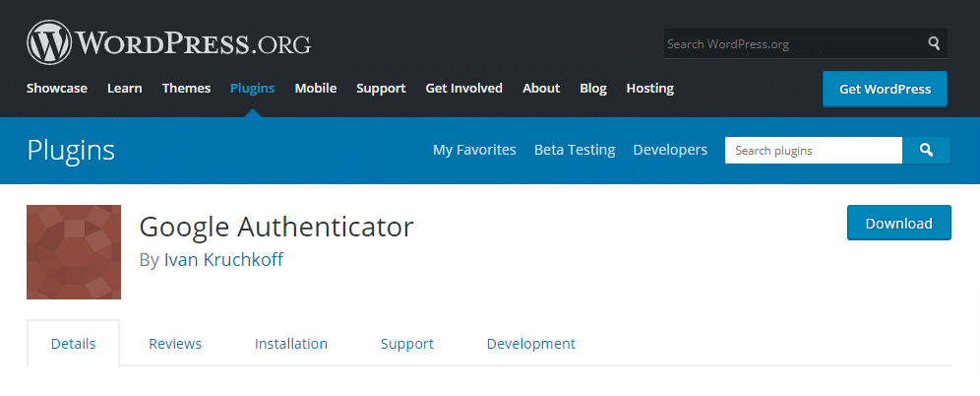The width and height of the screenshot is (980, 396).
Task: Click the Get WordPress button
Action: [x=885, y=89]
